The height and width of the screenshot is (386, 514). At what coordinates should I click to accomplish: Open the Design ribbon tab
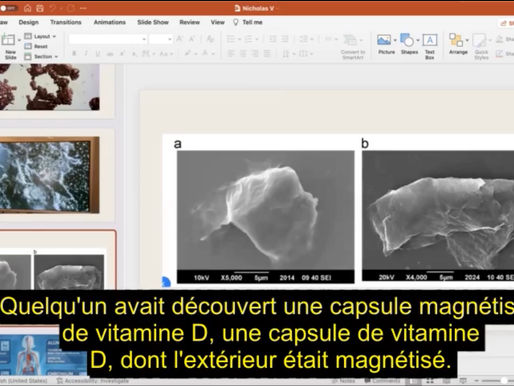pos(29,22)
